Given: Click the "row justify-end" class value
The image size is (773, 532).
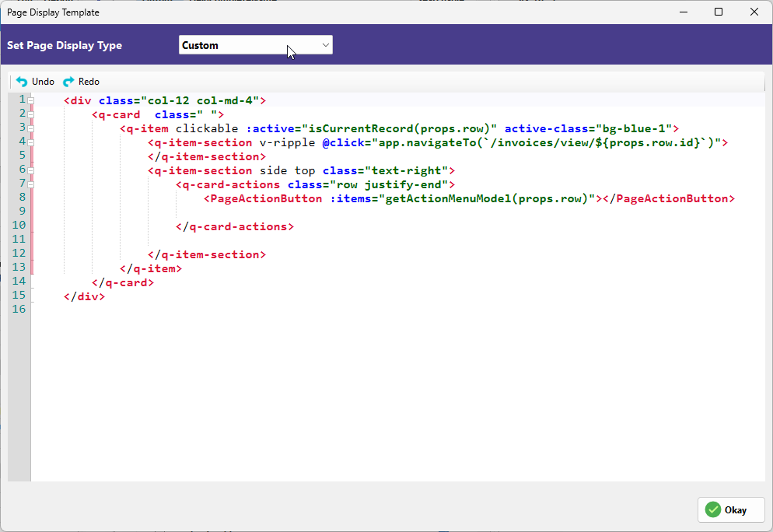Looking at the screenshot, I should (389, 185).
